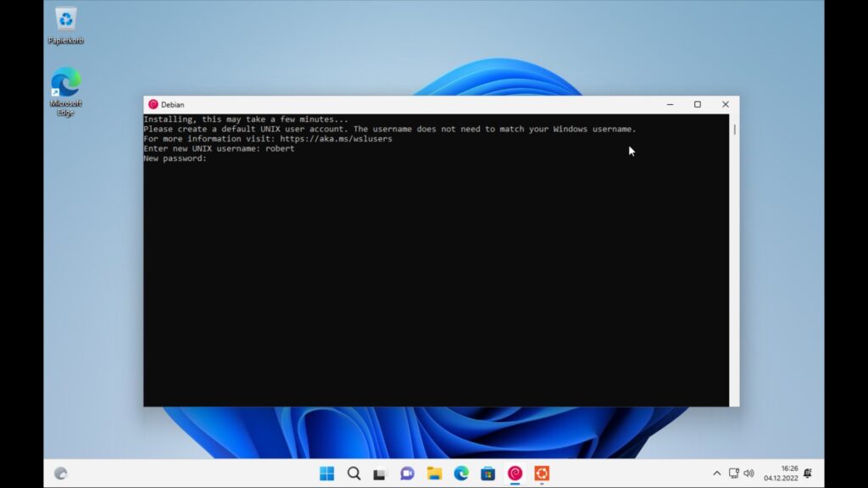
Task: Open Task View in the taskbar
Action: point(379,474)
